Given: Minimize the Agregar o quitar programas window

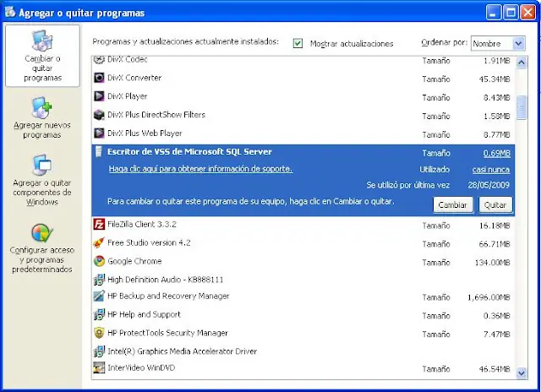Looking at the screenshot, I should 494,13.
